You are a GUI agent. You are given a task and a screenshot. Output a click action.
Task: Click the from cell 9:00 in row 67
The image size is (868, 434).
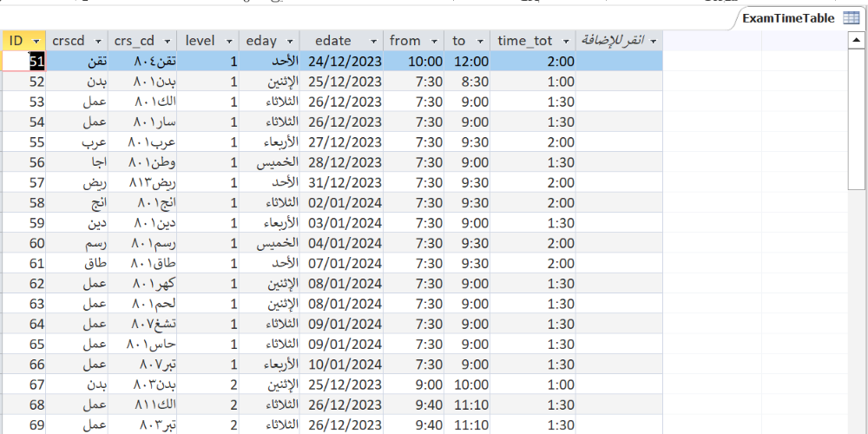pyautogui.click(x=413, y=385)
